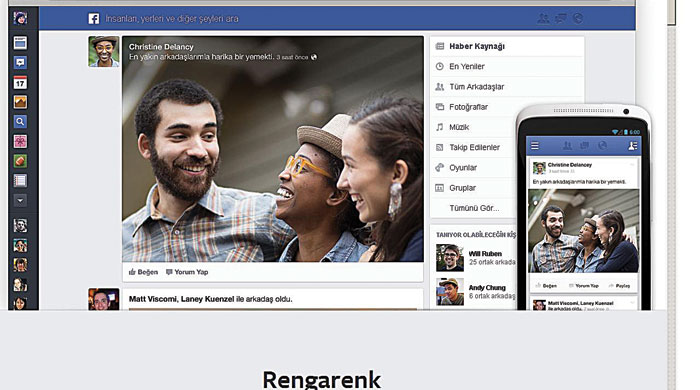
Task: Tap the hamburger menu on the phone
Action: [x=535, y=146]
